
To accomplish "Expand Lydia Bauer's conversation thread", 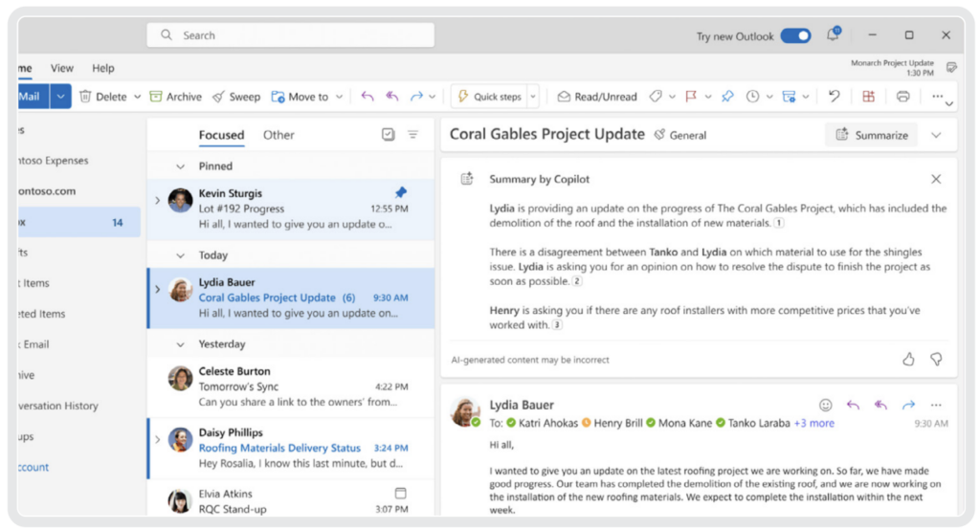I will 157,289.
